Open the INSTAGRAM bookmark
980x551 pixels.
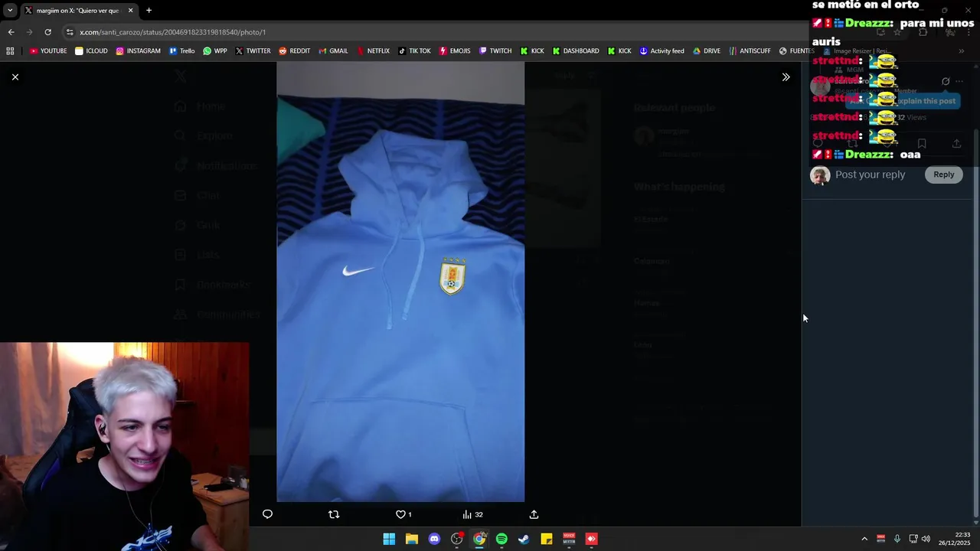(x=138, y=51)
